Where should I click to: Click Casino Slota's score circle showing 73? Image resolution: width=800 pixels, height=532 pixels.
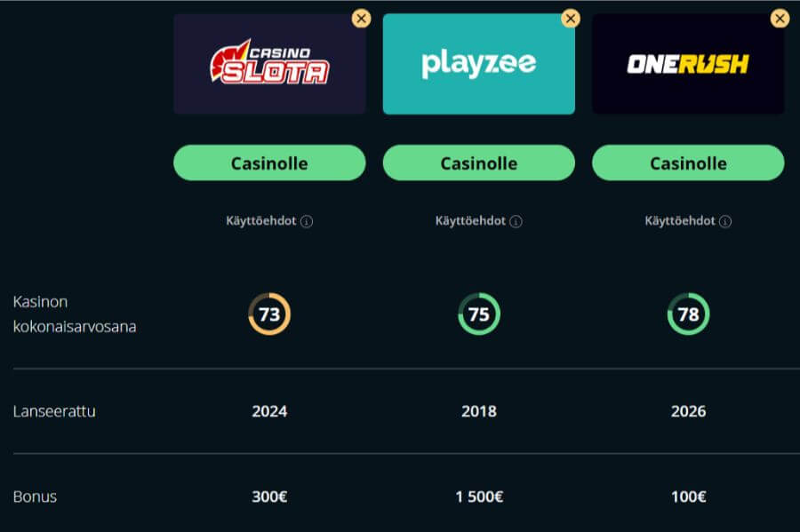(269, 314)
